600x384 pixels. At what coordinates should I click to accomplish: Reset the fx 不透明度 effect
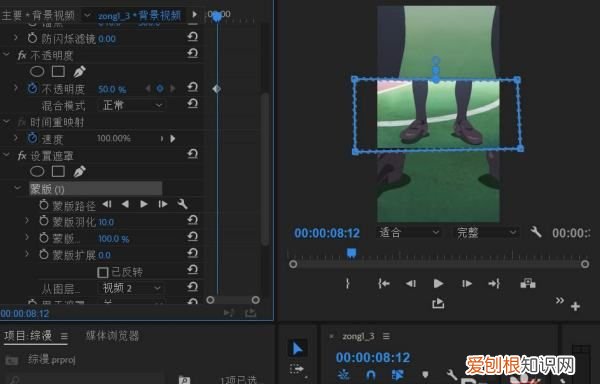[192, 54]
